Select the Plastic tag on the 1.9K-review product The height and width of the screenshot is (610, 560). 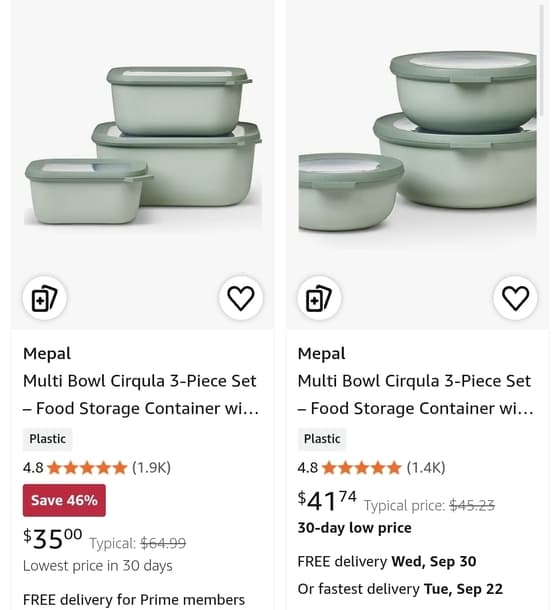(47, 439)
